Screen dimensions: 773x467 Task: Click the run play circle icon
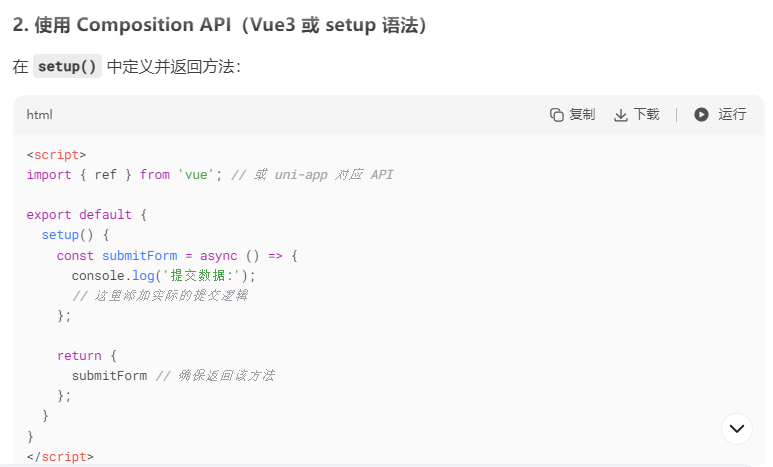[x=701, y=114]
